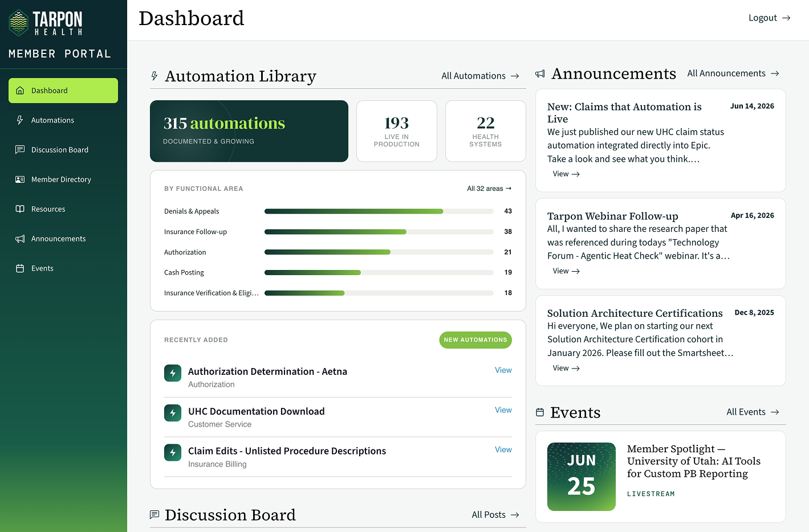Image resolution: width=809 pixels, height=532 pixels.
Task: Click the LIVESTREAM event tag
Action: point(651,494)
